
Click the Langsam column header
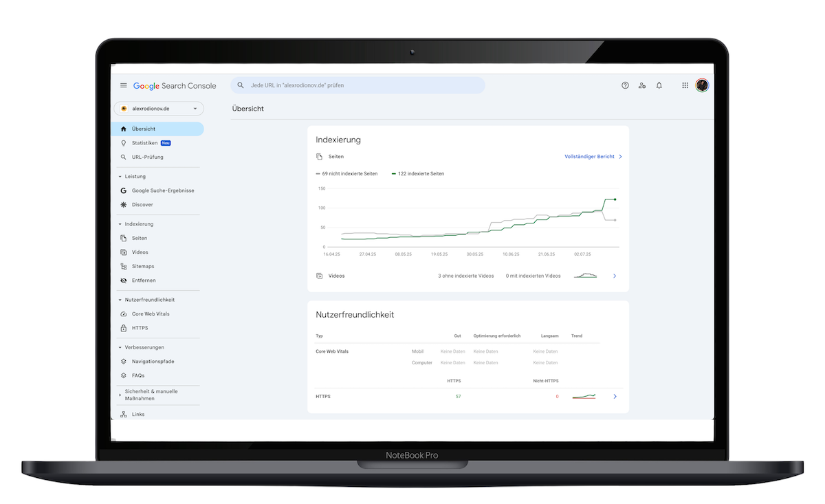click(550, 336)
